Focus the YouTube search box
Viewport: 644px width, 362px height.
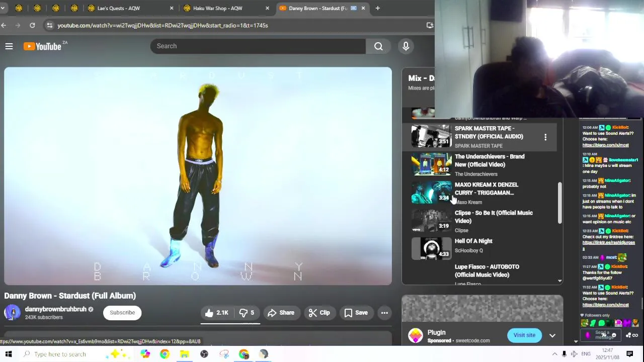[258, 46]
